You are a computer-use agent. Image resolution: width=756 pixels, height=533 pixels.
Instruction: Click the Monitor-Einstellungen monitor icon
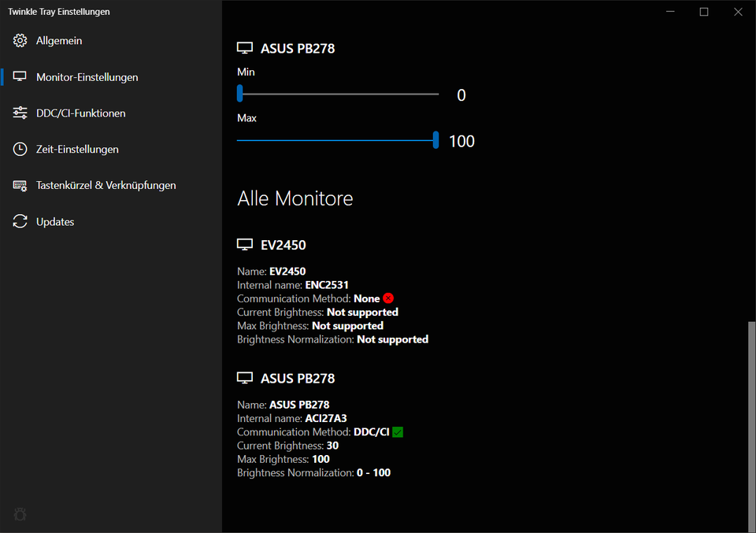pyautogui.click(x=20, y=76)
